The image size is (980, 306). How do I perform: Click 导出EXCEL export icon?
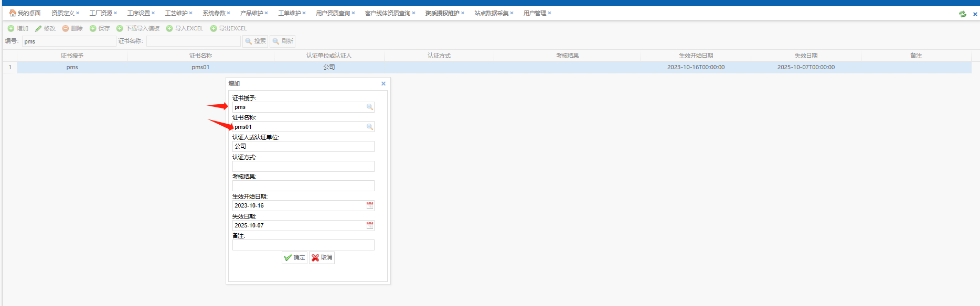pyautogui.click(x=214, y=28)
